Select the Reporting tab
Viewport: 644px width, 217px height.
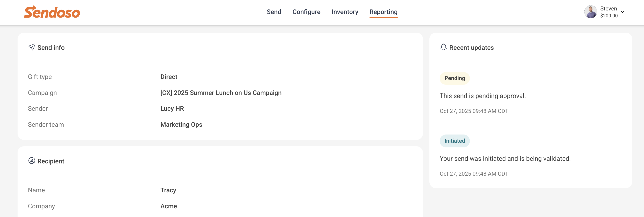pos(383,12)
